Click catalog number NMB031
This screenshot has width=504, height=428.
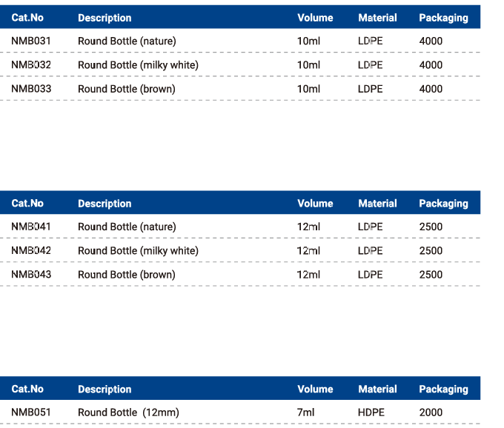point(31,41)
